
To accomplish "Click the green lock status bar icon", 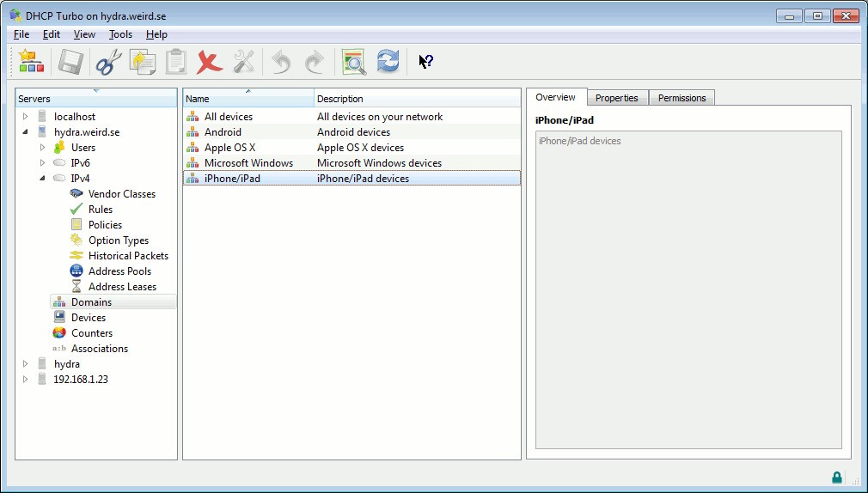I will pyautogui.click(x=837, y=477).
